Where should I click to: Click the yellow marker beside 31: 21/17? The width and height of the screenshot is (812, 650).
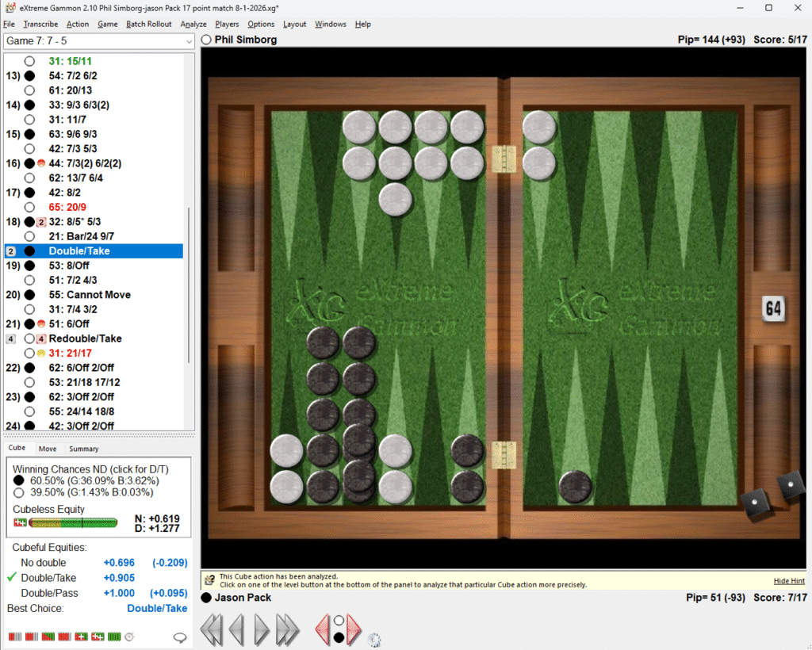pyautogui.click(x=41, y=353)
